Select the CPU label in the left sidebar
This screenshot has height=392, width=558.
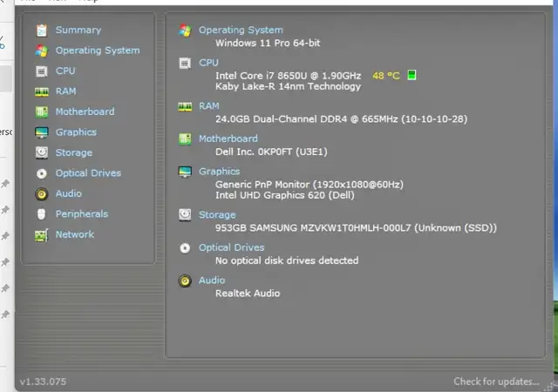[x=65, y=71]
